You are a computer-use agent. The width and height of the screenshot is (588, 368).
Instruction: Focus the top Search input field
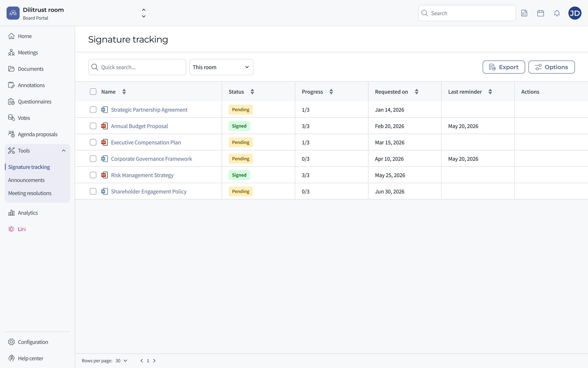tap(467, 13)
